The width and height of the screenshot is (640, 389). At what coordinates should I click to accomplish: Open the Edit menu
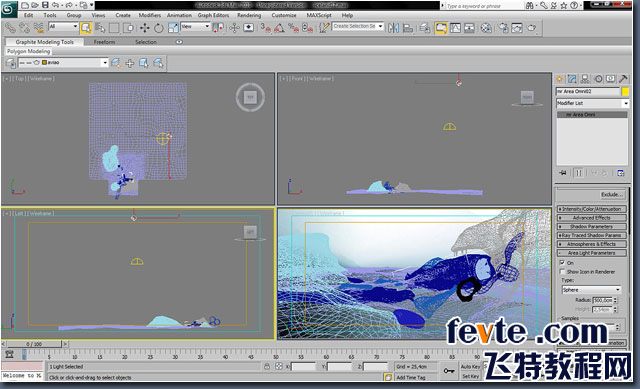click(x=28, y=16)
